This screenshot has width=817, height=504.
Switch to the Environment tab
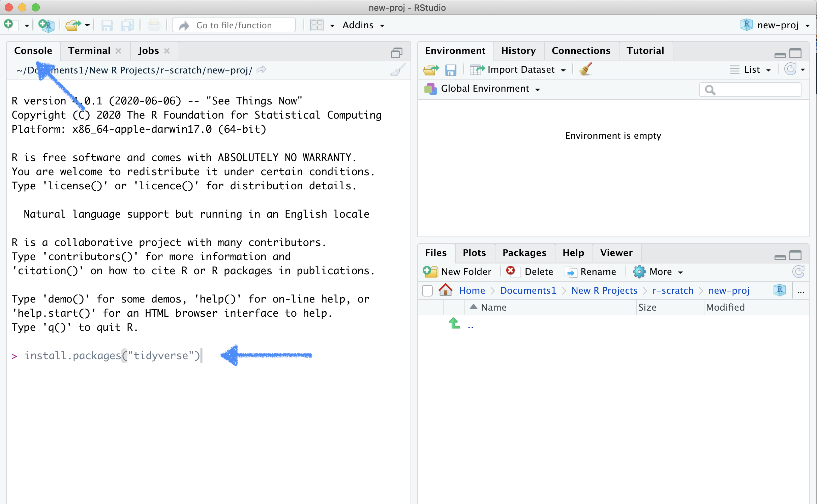click(455, 51)
